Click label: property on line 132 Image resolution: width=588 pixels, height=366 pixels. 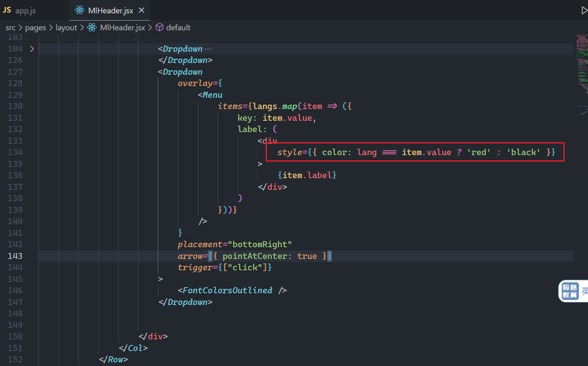[x=252, y=129]
